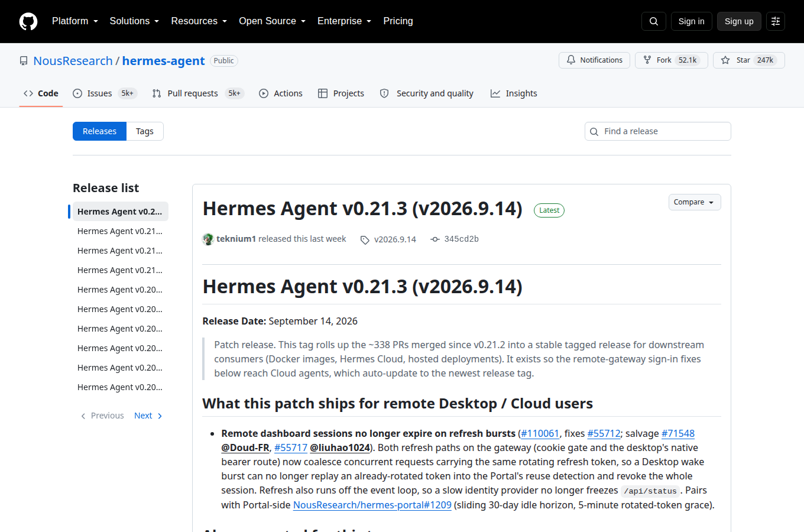The height and width of the screenshot is (532, 804).
Task: Switch to the Pull requests tab
Action: 198,93
